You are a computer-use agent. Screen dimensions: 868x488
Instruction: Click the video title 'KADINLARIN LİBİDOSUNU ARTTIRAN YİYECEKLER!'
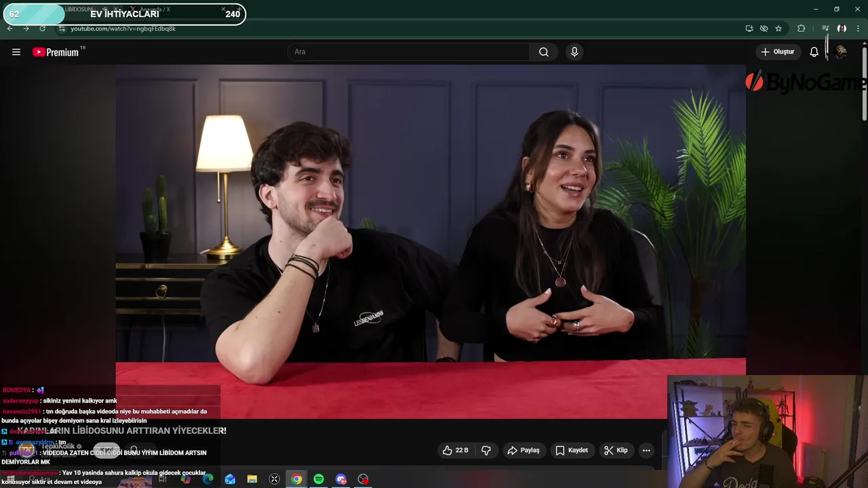[122, 430]
